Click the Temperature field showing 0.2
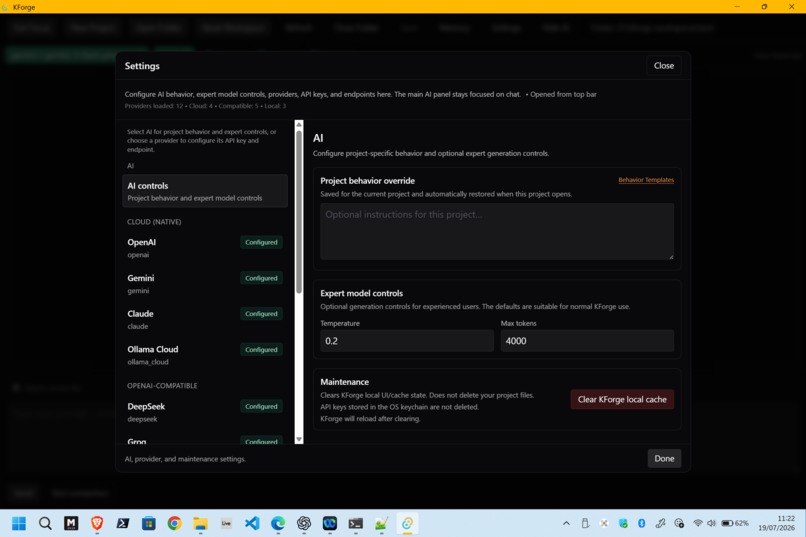Viewport: 806px width, 537px height. coord(407,341)
